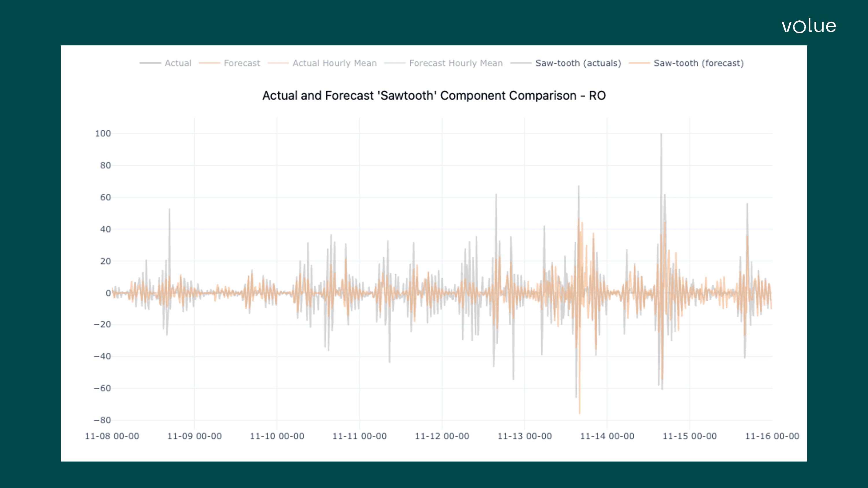This screenshot has height=488, width=868.
Task: Click the Actual legend line sample
Action: [x=150, y=63]
